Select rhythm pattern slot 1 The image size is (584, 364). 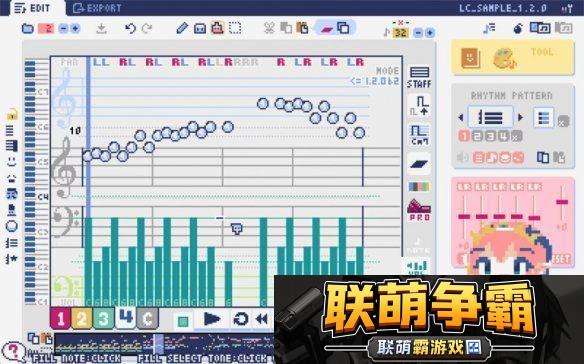464,136
